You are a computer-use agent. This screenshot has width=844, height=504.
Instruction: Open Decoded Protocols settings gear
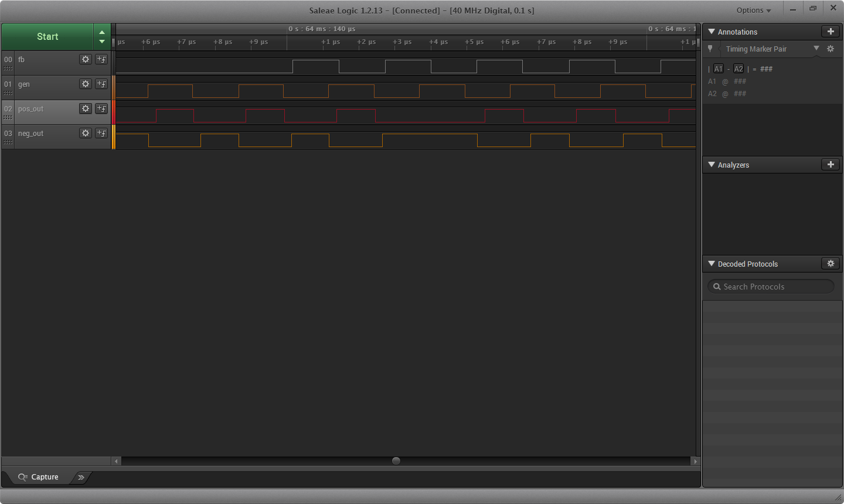831,264
